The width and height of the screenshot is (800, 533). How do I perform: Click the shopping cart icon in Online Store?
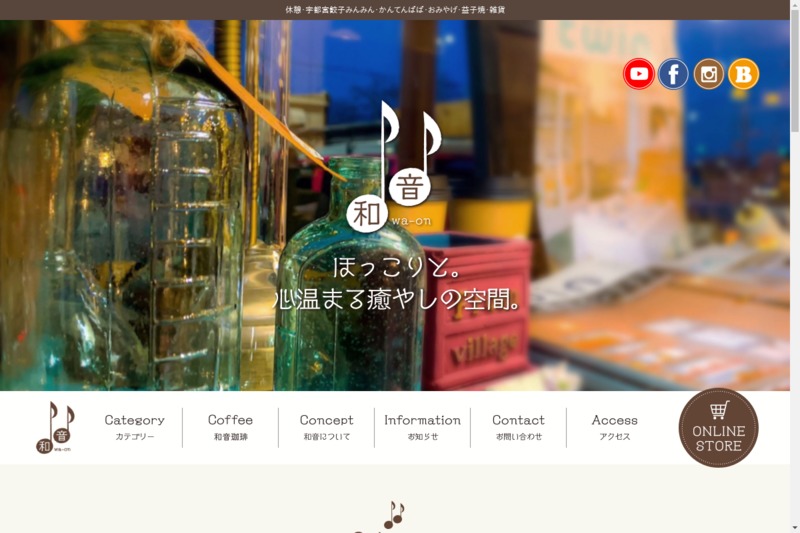(x=719, y=410)
